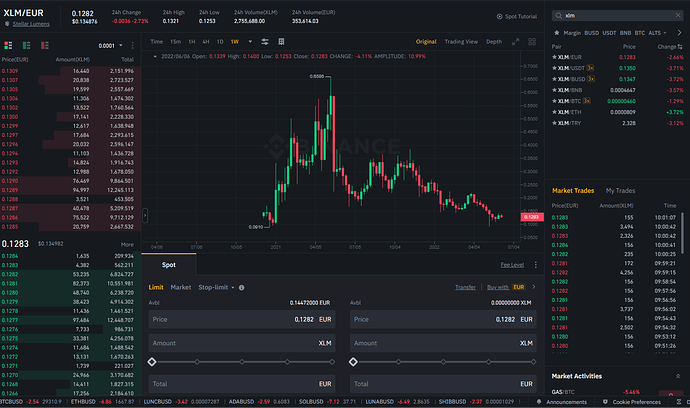Click the pair search box
Image resolution: width=690 pixels, height=408 pixels.
point(617,15)
